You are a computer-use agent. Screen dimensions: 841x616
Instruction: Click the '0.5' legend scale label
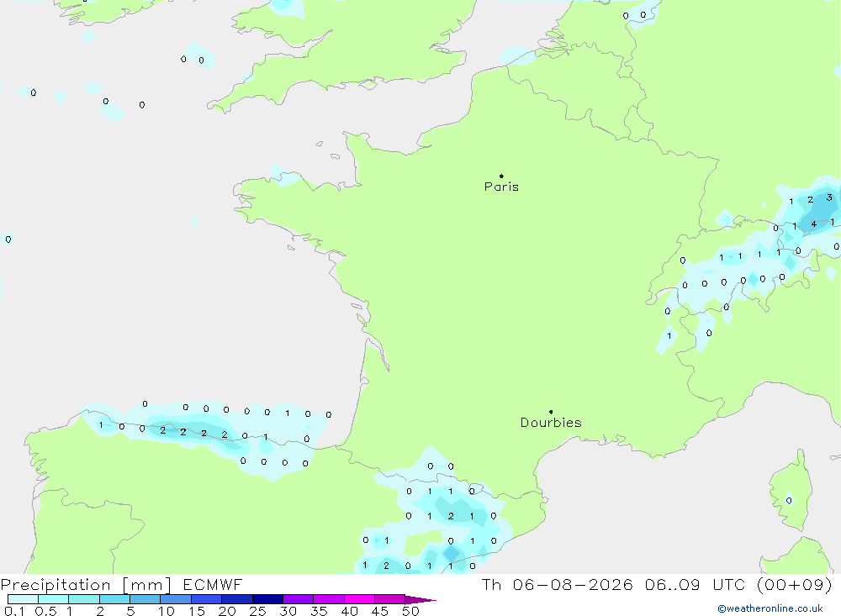pyautogui.click(x=45, y=611)
